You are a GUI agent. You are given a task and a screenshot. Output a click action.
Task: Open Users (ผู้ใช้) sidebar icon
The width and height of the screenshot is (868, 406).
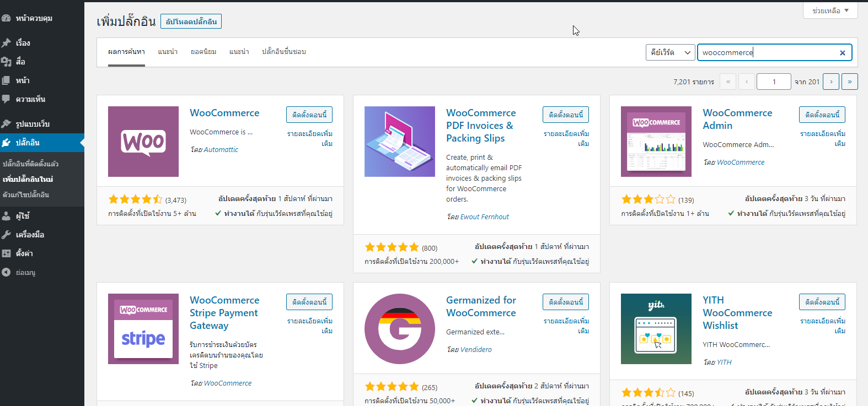click(x=6, y=216)
